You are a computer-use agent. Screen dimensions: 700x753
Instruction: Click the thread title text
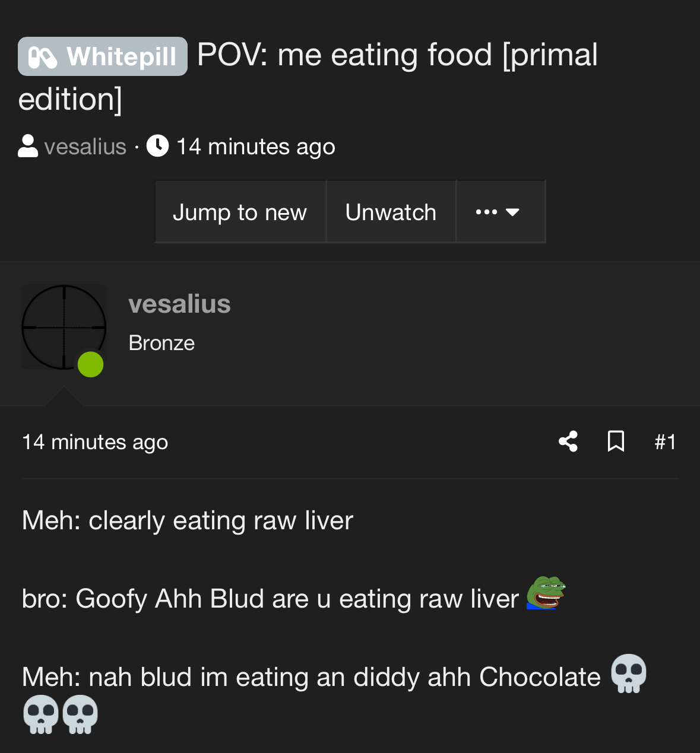pyautogui.click(x=397, y=55)
